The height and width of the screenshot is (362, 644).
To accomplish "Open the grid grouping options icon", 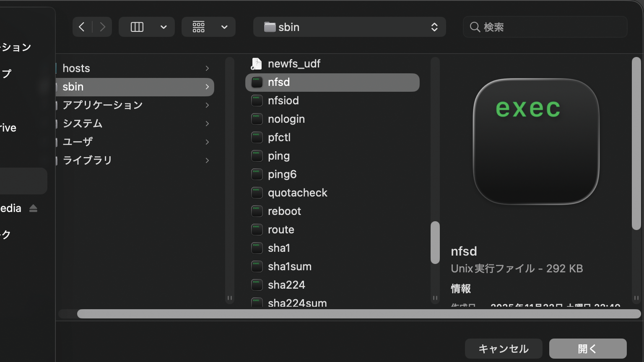I will (199, 27).
